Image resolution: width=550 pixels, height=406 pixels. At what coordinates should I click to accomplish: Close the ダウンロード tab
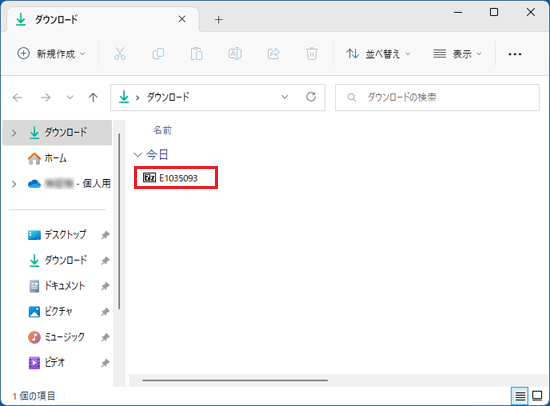[182, 19]
